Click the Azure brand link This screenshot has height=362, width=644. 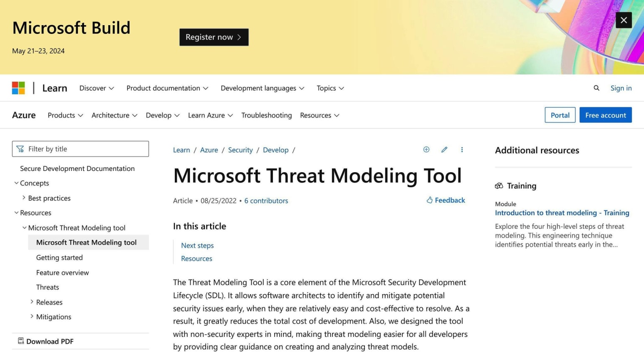24,115
